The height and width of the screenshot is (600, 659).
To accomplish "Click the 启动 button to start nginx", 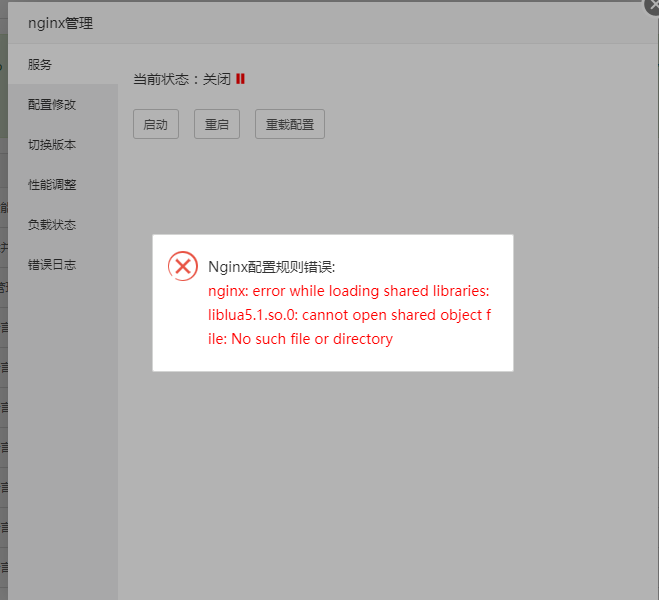I will [x=156, y=124].
